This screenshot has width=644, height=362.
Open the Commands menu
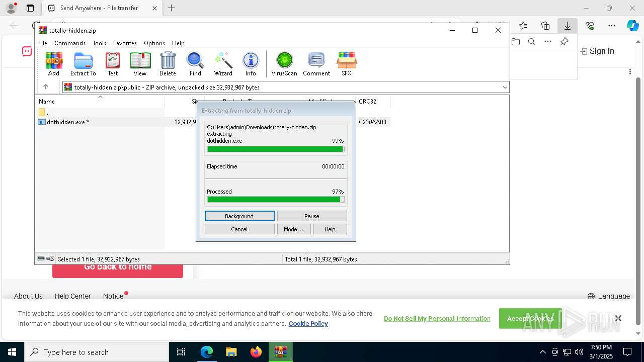(70, 43)
